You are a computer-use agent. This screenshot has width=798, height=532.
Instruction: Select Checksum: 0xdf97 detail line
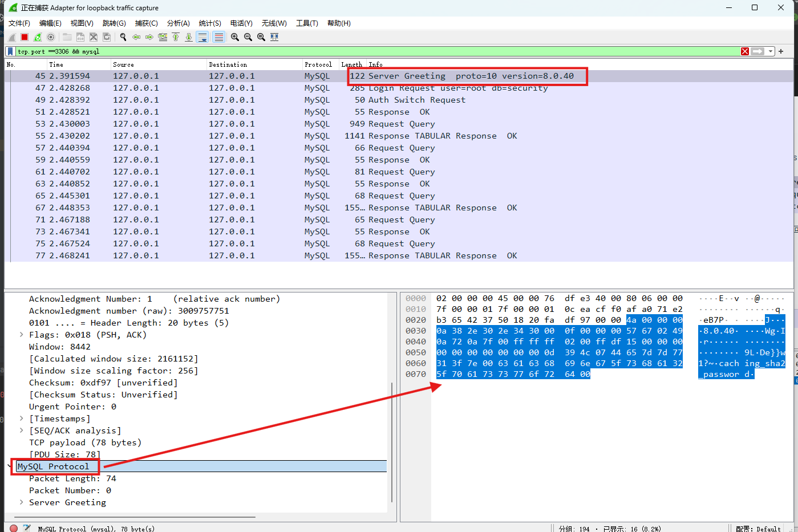tap(103, 383)
